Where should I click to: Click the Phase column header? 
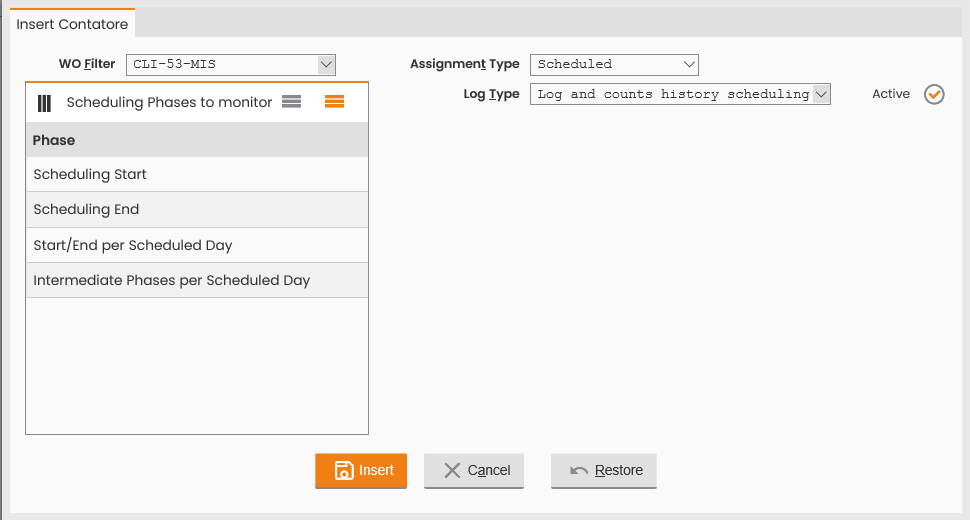click(x=197, y=140)
